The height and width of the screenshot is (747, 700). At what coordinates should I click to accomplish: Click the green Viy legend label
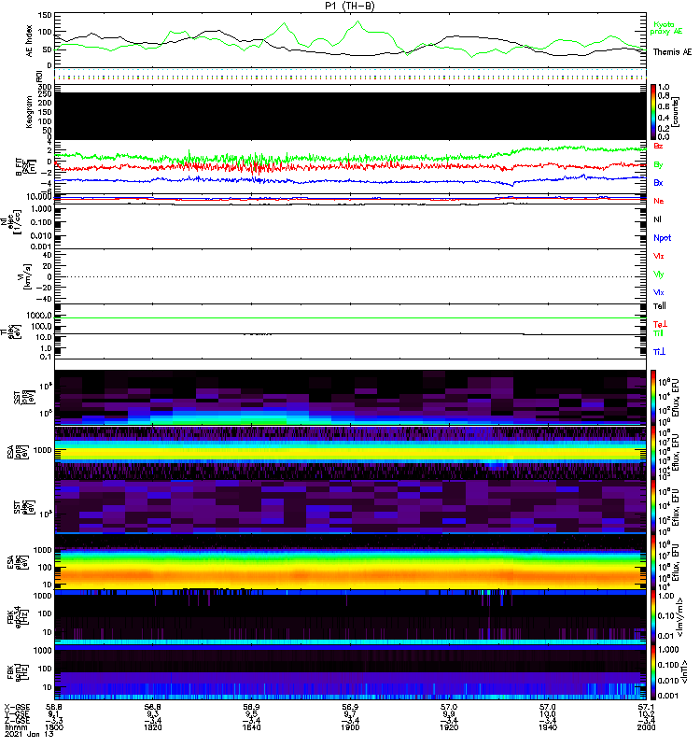(658, 275)
